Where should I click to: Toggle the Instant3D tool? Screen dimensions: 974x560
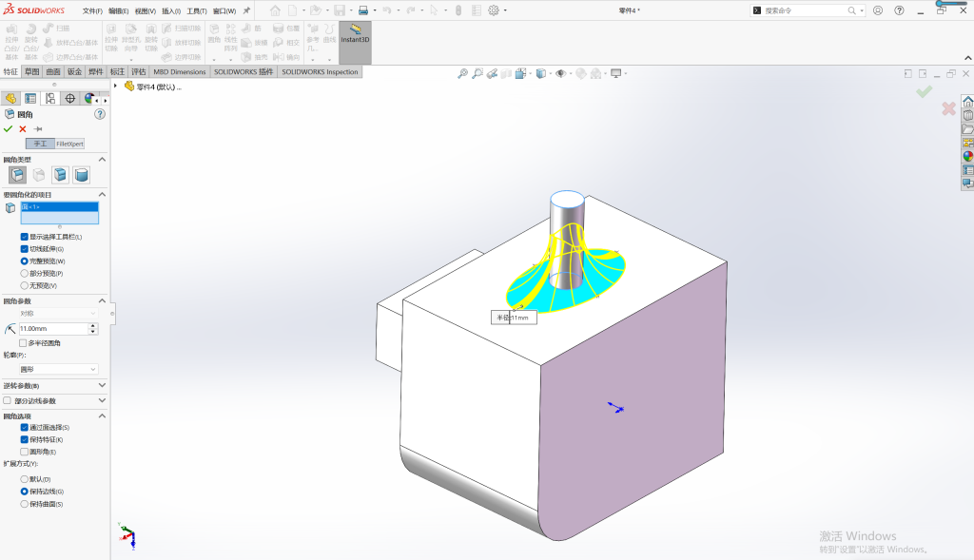click(355, 42)
